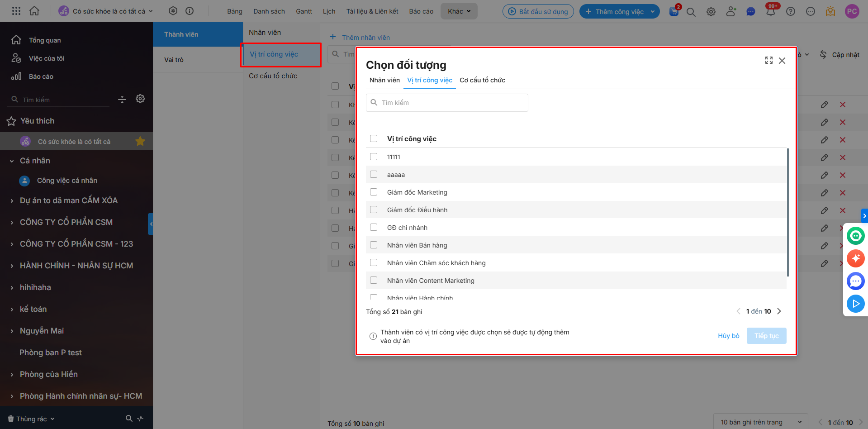The height and width of the screenshot is (429, 868).
Task: Switch to the Nhân viên tab in dialog
Action: point(384,80)
